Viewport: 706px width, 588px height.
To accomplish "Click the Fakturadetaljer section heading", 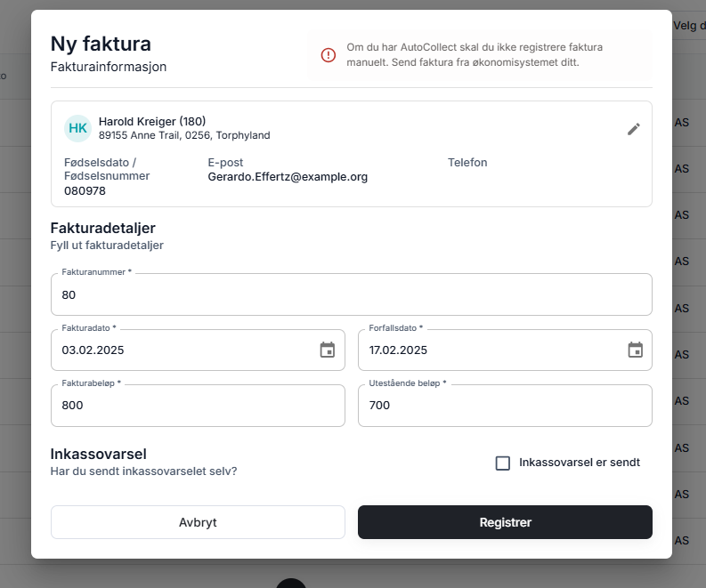I will pos(102,228).
